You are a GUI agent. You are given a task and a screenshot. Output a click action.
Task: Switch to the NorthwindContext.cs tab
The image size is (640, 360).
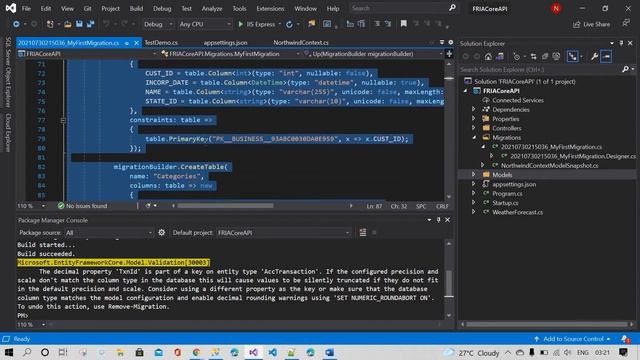pyautogui.click(x=301, y=42)
